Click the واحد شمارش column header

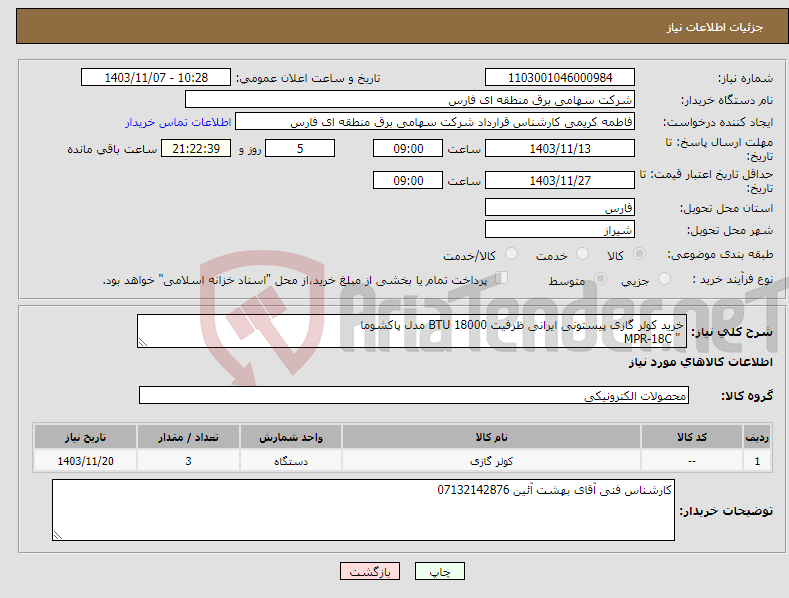(x=291, y=437)
